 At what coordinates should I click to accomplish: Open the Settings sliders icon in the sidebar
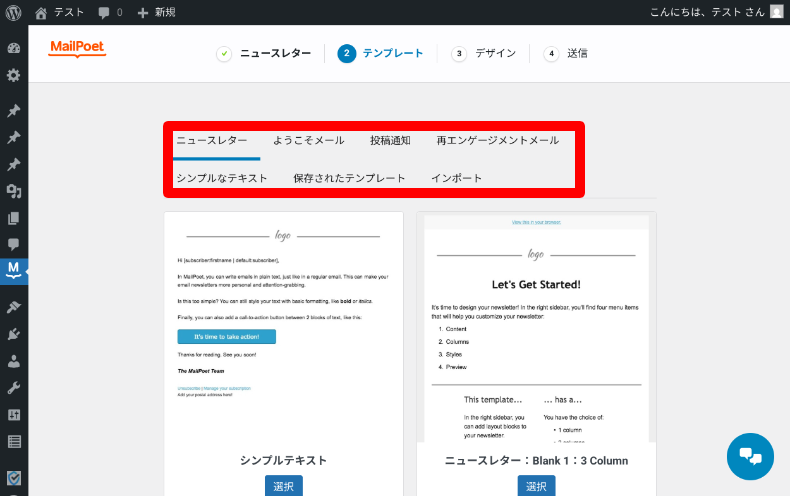(14, 415)
